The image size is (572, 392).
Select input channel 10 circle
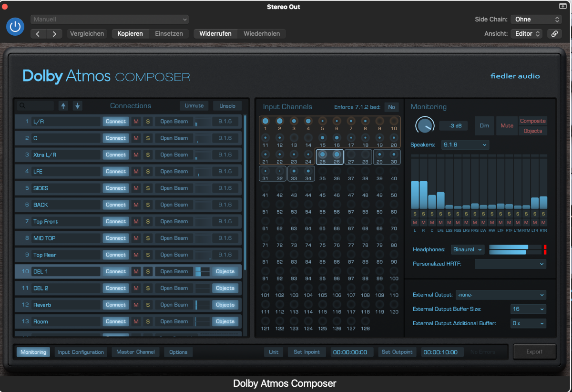394,122
